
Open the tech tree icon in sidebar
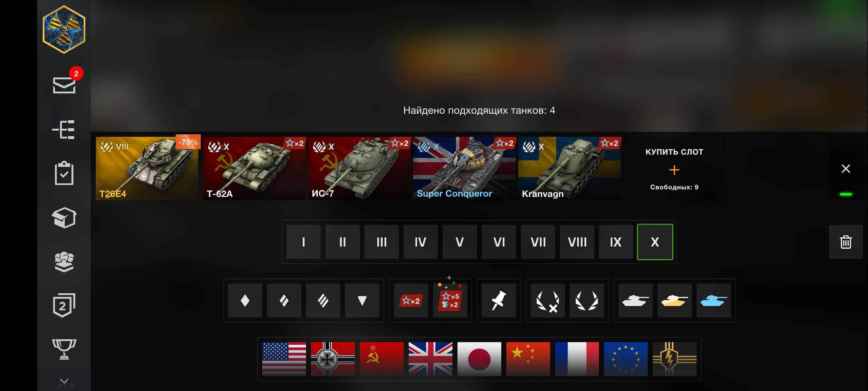click(64, 130)
